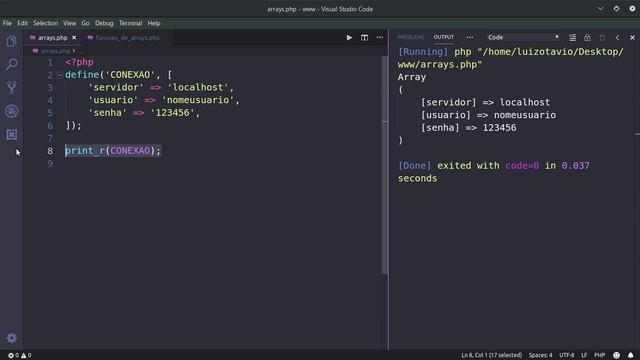This screenshot has height=360, width=640.
Task: Click the editor vertical scrollbar
Action: pyautogui.click(x=384, y=165)
